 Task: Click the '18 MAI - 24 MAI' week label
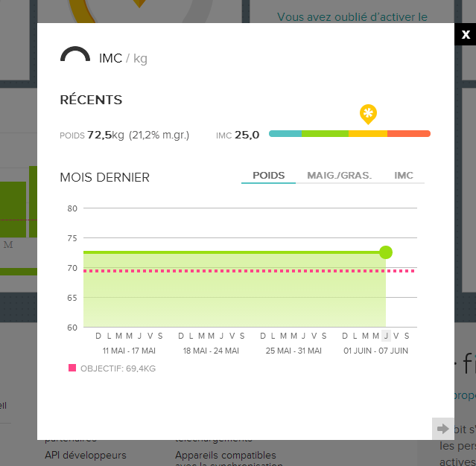[211, 351]
